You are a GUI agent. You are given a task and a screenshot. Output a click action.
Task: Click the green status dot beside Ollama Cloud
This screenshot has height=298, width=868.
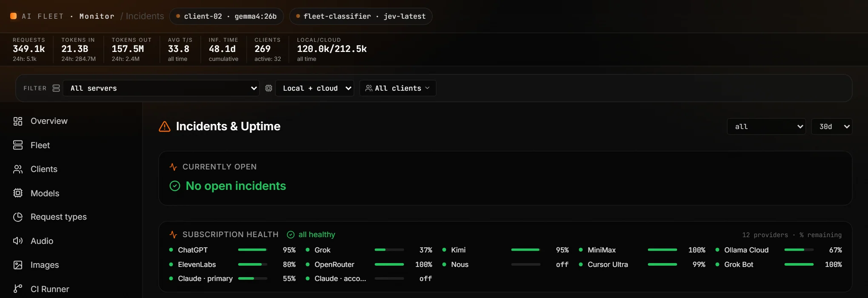pos(717,250)
